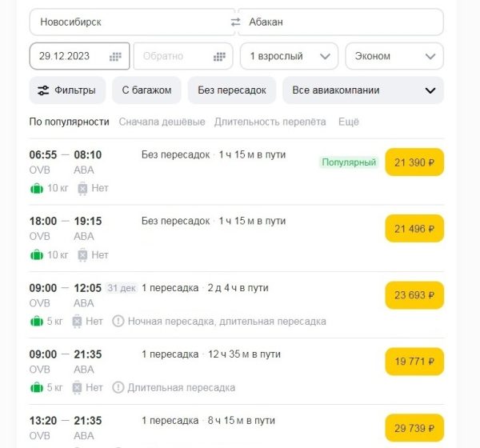Open the 'Эконом' class dropdown
480x448 pixels.
click(394, 57)
